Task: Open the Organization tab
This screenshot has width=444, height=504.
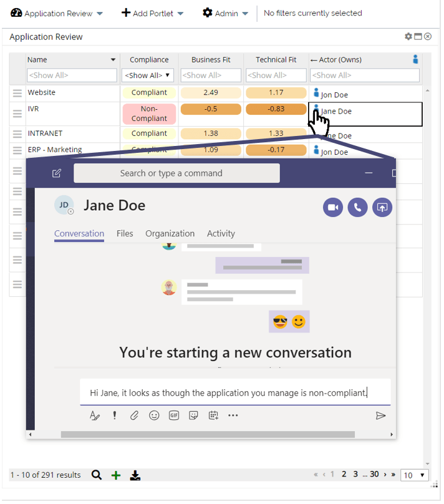Action: pyautogui.click(x=170, y=233)
